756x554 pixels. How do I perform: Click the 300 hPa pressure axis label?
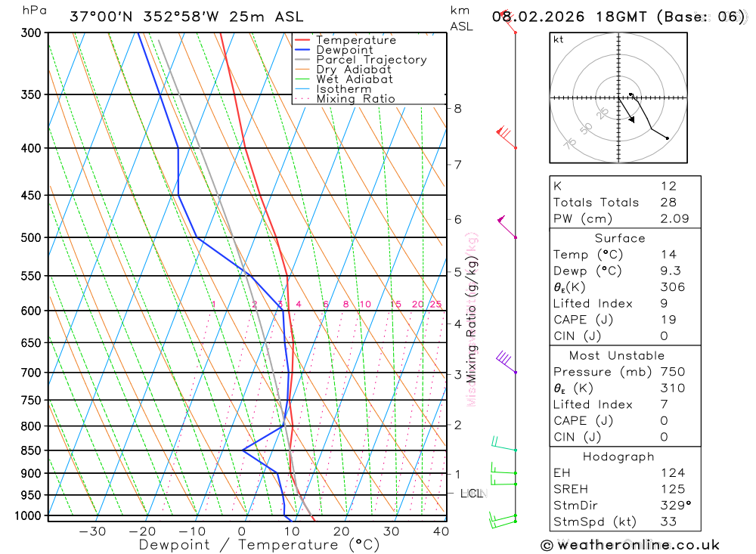click(x=31, y=32)
